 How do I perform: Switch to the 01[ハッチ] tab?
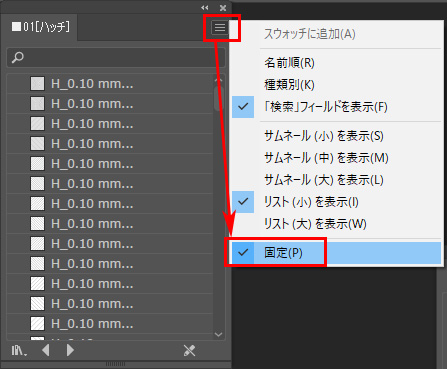(x=40, y=27)
